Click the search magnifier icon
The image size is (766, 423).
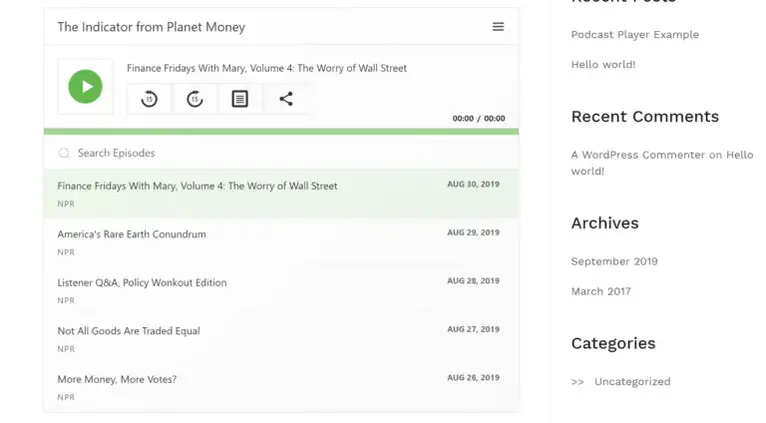point(64,153)
